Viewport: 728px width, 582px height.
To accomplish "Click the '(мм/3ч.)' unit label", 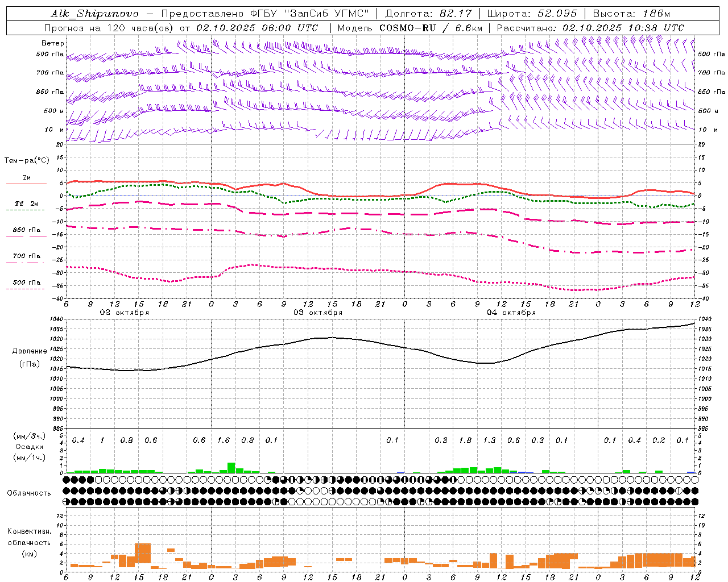I will [29, 436].
